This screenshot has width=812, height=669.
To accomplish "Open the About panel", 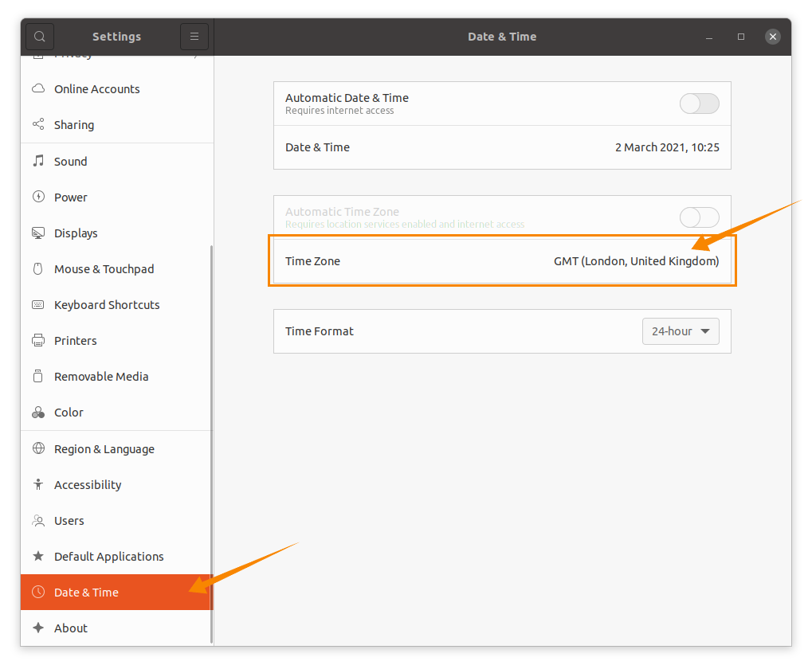I will click(x=117, y=628).
